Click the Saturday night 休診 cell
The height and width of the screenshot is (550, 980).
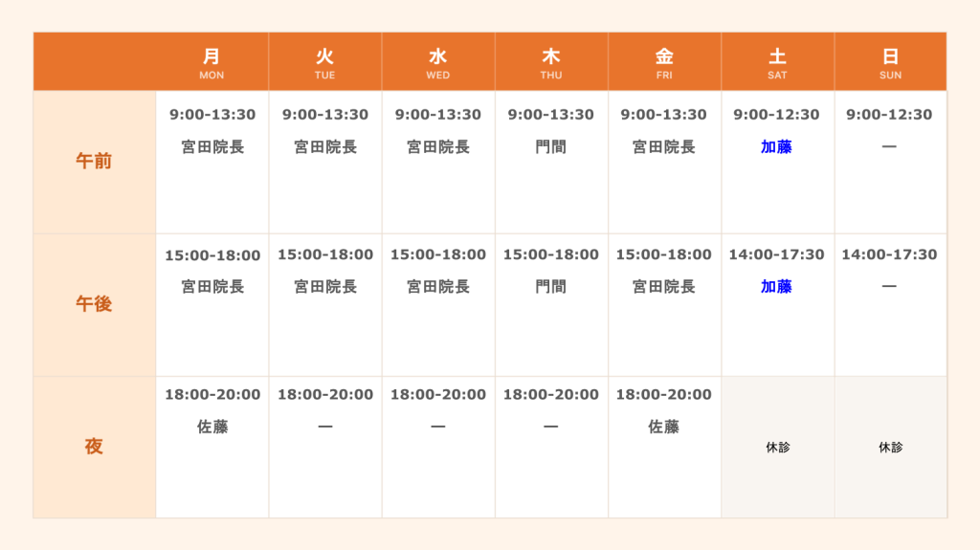777,447
